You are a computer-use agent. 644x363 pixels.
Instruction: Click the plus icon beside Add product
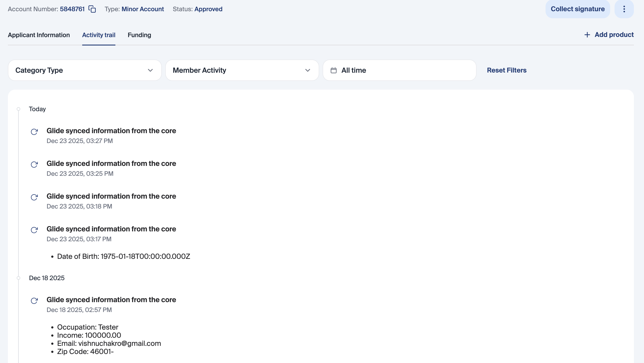tap(587, 35)
